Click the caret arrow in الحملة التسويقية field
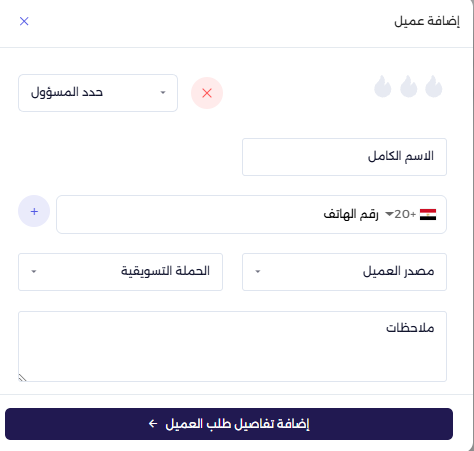The height and width of the screenshot is (451, 474). [34, 272]
